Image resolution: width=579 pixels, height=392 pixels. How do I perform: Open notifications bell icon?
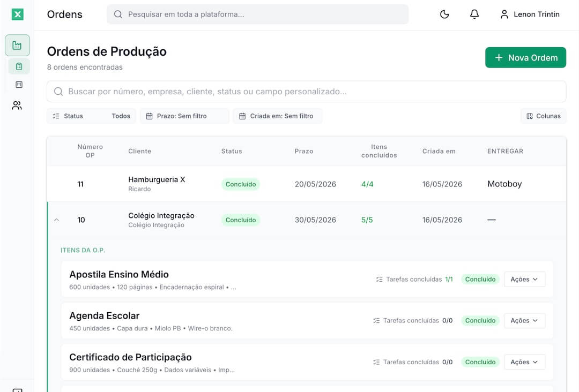[474, 14]
